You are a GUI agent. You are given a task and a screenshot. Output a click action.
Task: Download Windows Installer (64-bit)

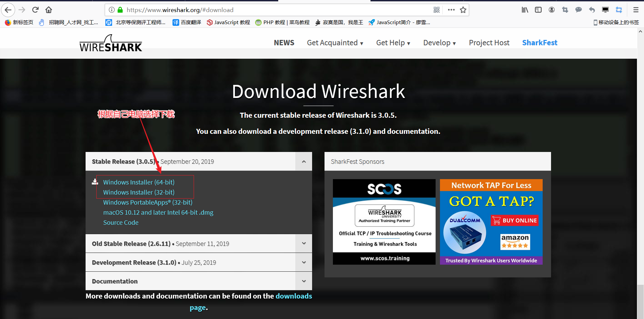click(139, 182)
